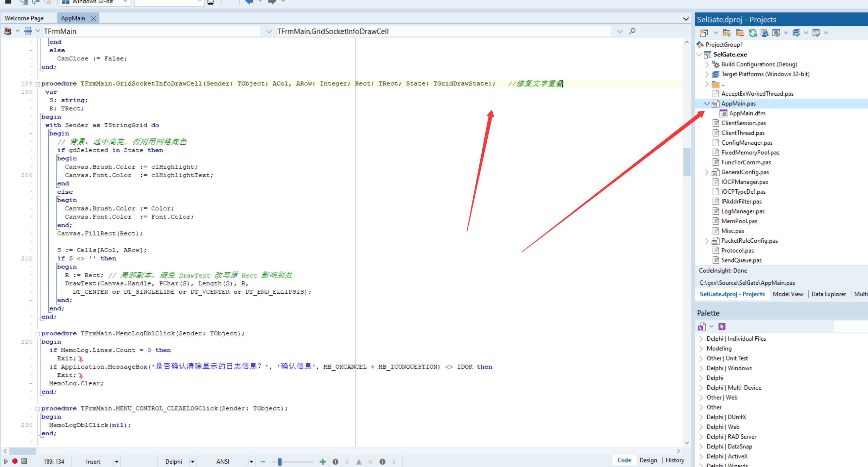Open the History tab
868x467 pixels.
click(x=675, y=460)
